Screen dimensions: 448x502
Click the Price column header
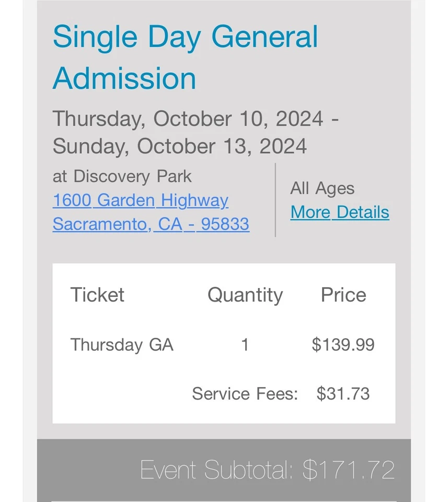343,295
